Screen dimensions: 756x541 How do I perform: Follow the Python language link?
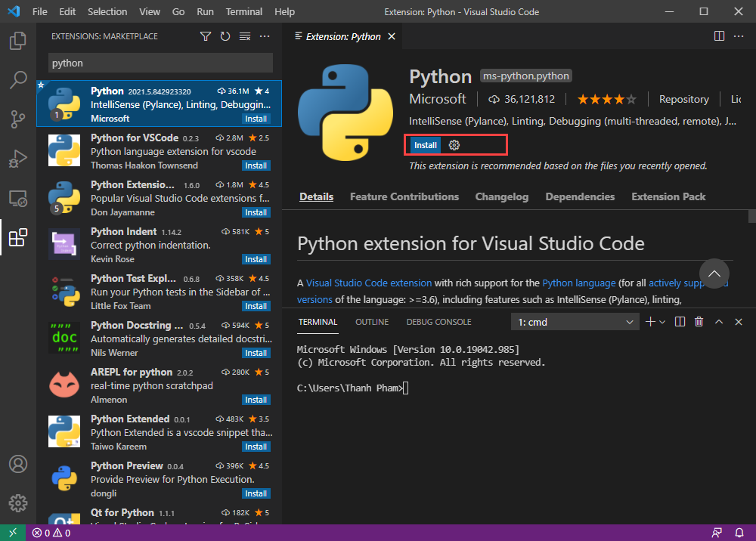pyautogui.click(x=578, y=283)
